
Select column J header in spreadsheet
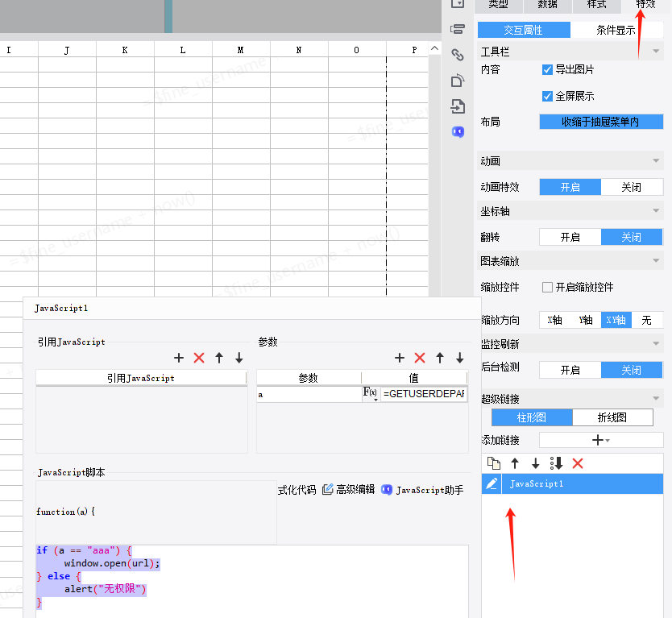(68, 50)
